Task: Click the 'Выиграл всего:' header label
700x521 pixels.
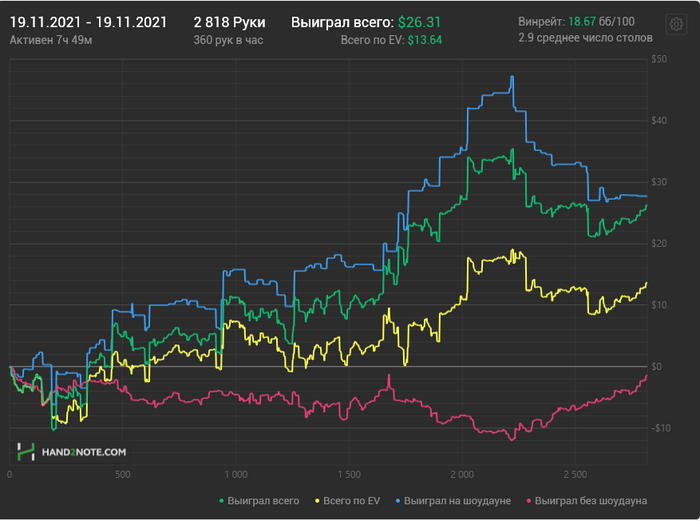Action: (342, 22)
